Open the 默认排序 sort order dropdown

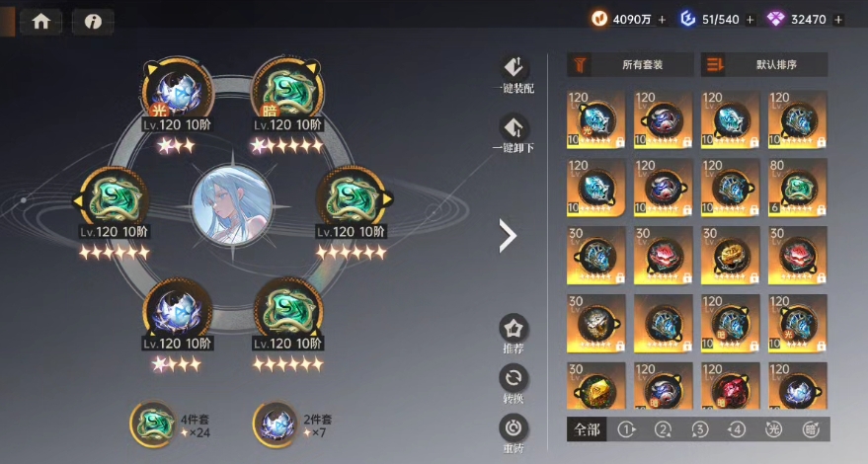tap(764, 65)
